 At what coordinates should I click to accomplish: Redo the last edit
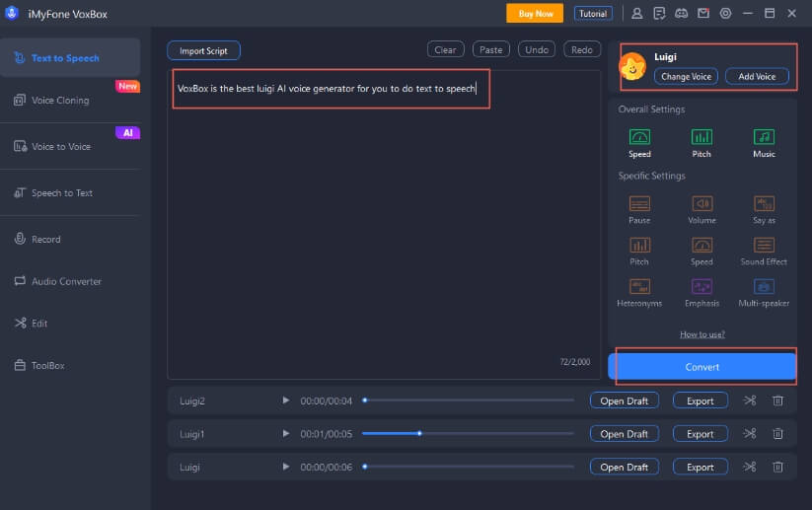pyautogui.click(x=582, y=49)
